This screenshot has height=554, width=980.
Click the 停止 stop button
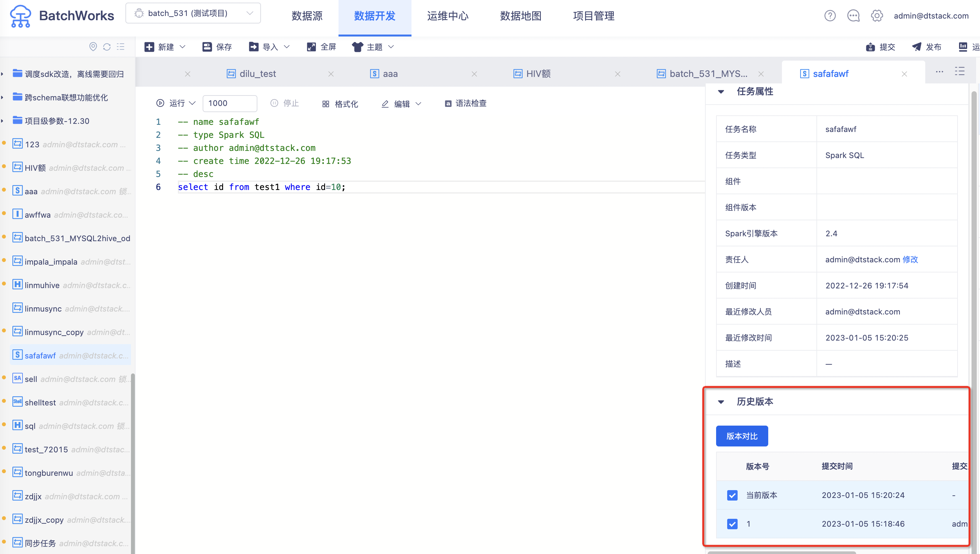[284, 103]
